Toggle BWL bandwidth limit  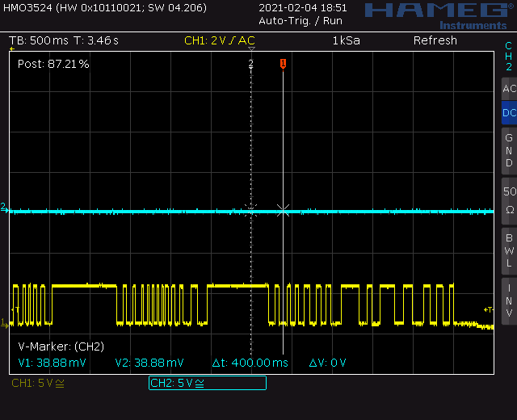(x=509, y=251)
